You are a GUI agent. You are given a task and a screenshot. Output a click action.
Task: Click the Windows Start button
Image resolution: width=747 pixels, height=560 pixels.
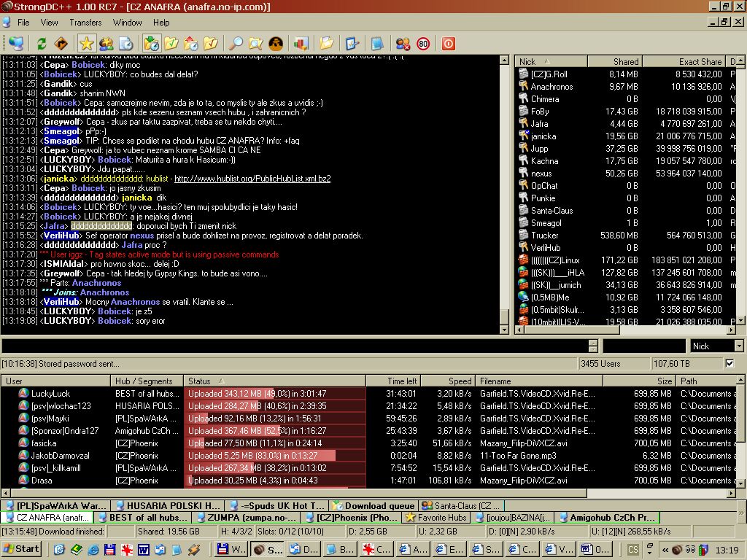[21, 549]
